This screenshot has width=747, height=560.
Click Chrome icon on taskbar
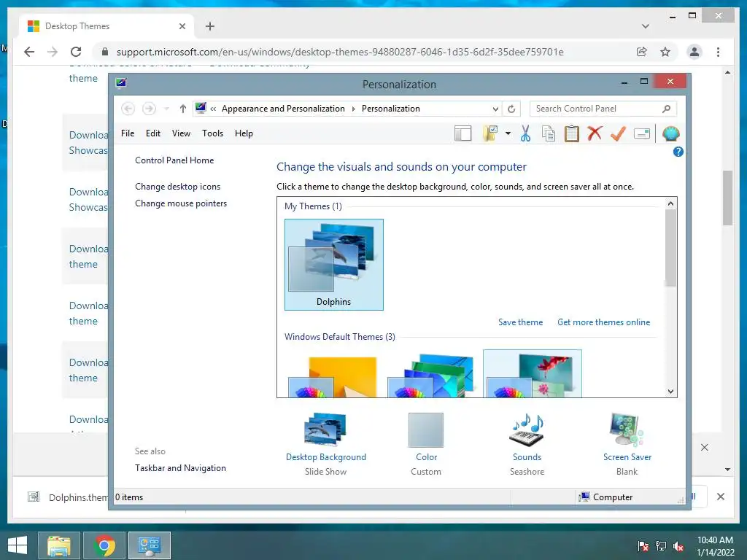click(104, 545)
